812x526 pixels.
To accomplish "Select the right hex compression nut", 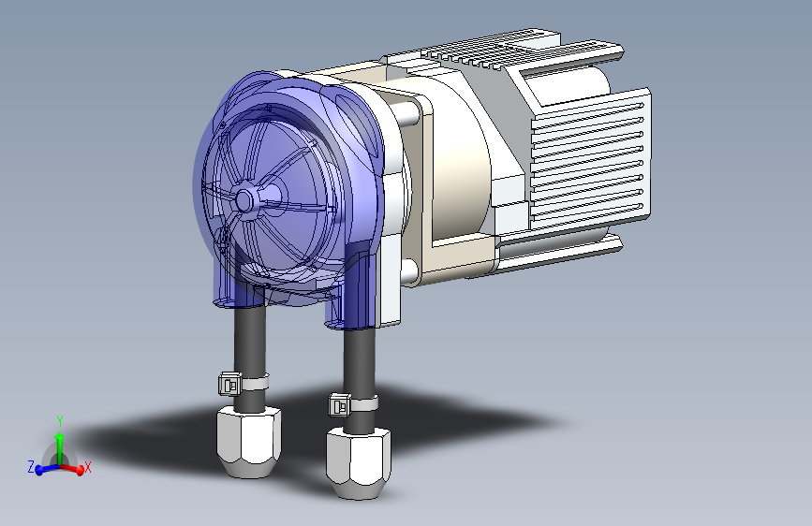I will 358,463.
